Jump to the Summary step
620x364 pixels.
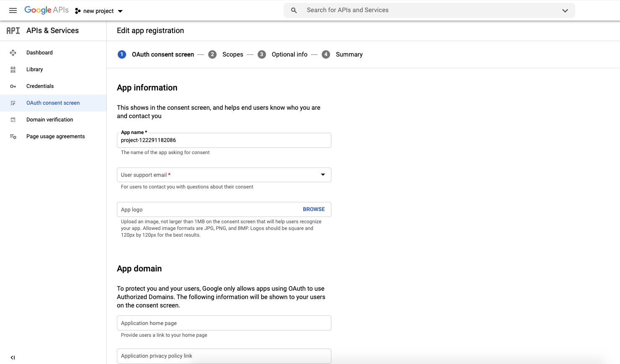click(349, 54)
